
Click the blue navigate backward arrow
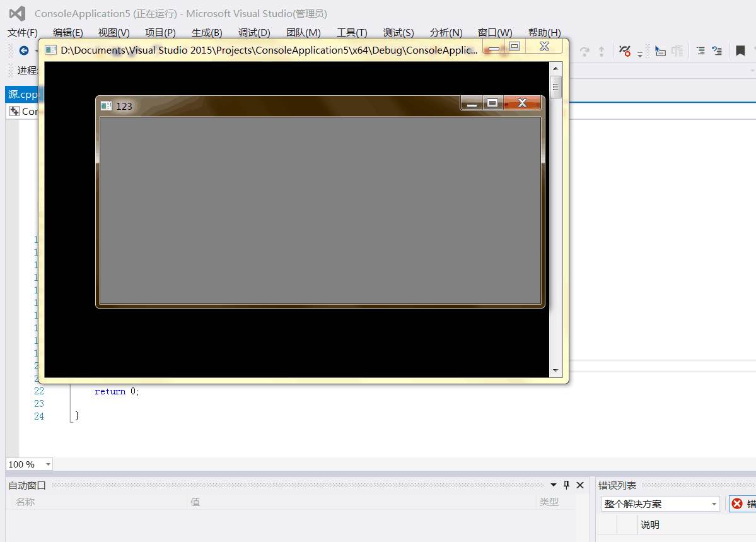(x=23, y=50)
